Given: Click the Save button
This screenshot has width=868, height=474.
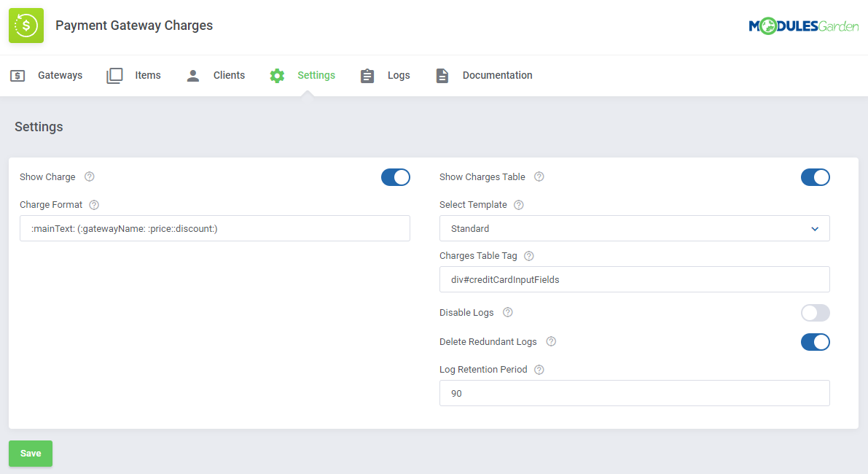Looking at the screenshot, I should pyautogui.click(x=30, y=453).
